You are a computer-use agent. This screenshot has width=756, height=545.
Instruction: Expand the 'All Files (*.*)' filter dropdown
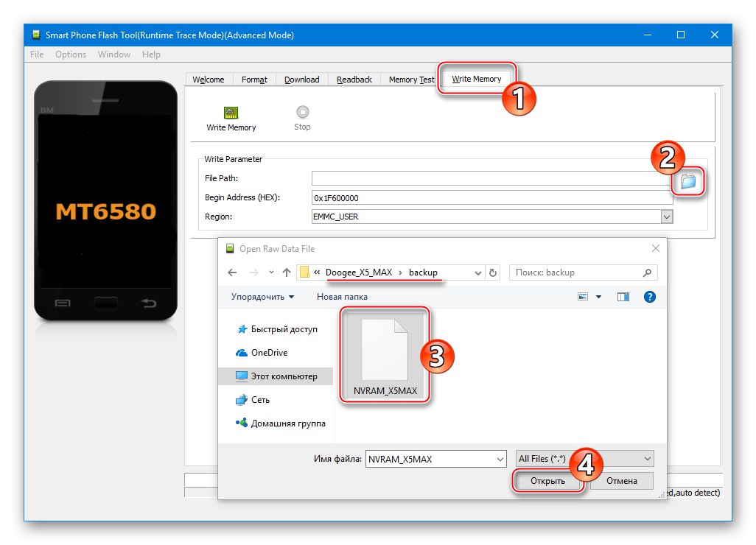coord(648,458)
